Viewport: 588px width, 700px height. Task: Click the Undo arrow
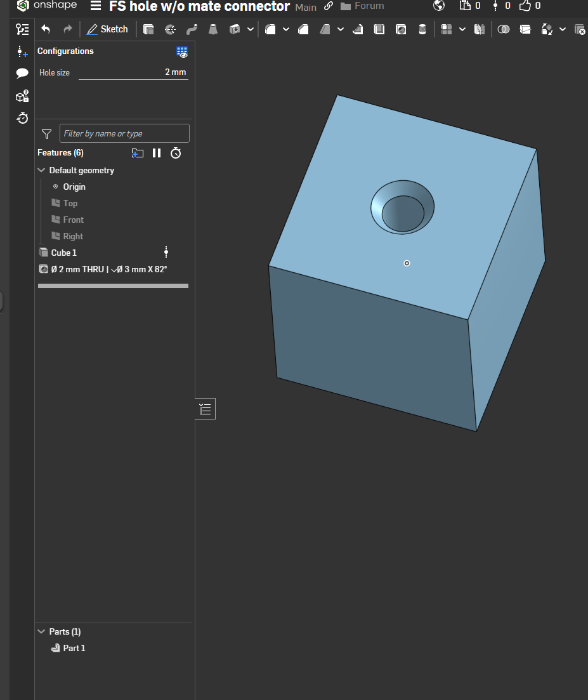click(x=46, y=29)
